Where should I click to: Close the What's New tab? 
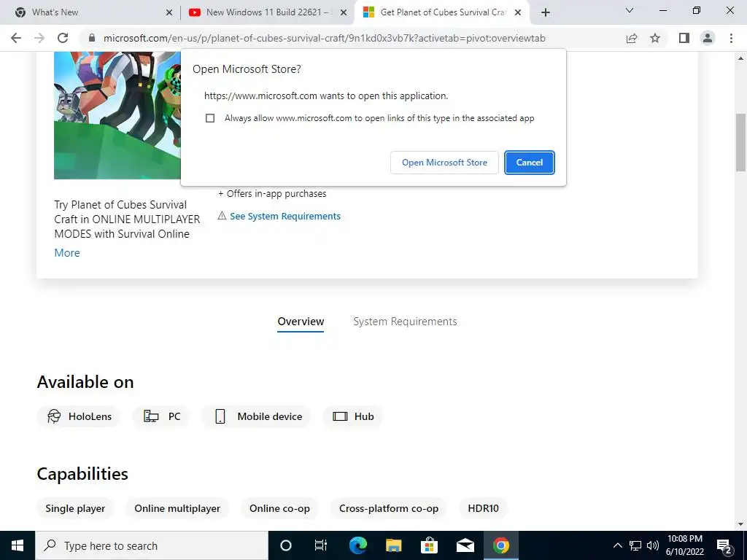[x=169, y=13]
